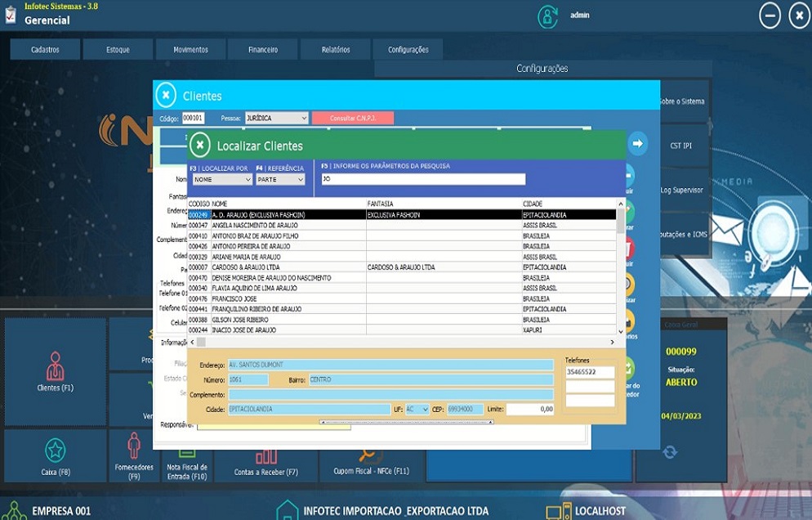The height and width of the screenshot is (520, 812).
Task: Close the Localizar Clientes dialog
Action: coord(199,146)
